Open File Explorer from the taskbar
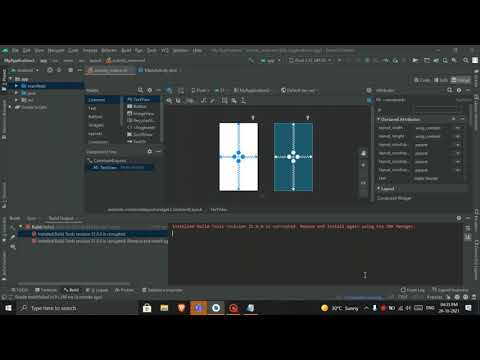Image resolution: width=480 pixels, height=360 pixels. (x=164, y=308)
